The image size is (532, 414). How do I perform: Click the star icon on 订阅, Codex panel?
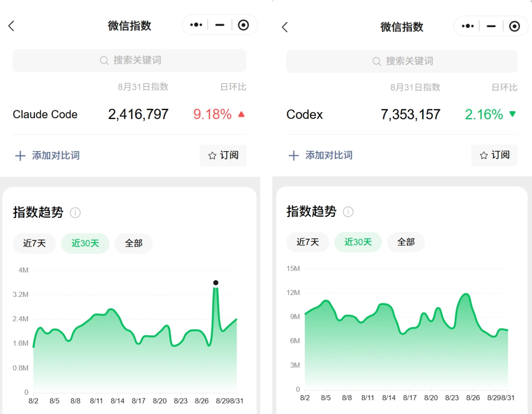tap(484, 155)
